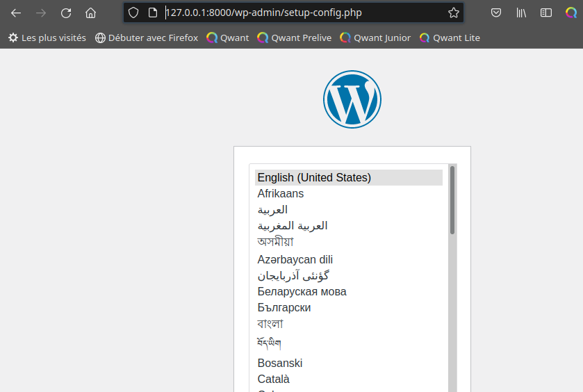This screenshot has height=392, width=583.
Task: Select Bosanski language option
Action: click(349, 363)
